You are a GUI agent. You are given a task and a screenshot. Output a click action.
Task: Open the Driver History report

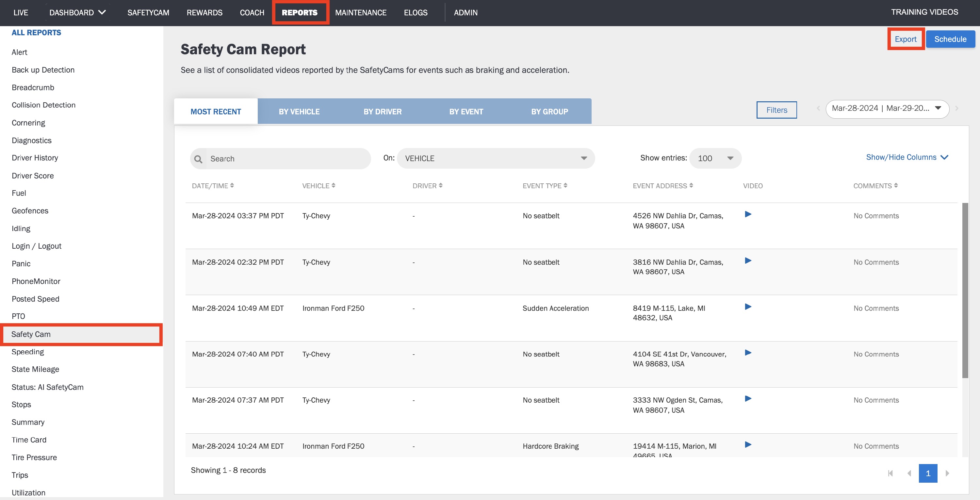tap(35, 158)
